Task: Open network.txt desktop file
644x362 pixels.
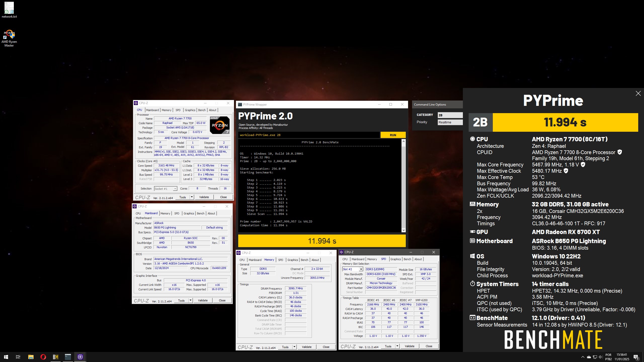Action: coord(9,10)
